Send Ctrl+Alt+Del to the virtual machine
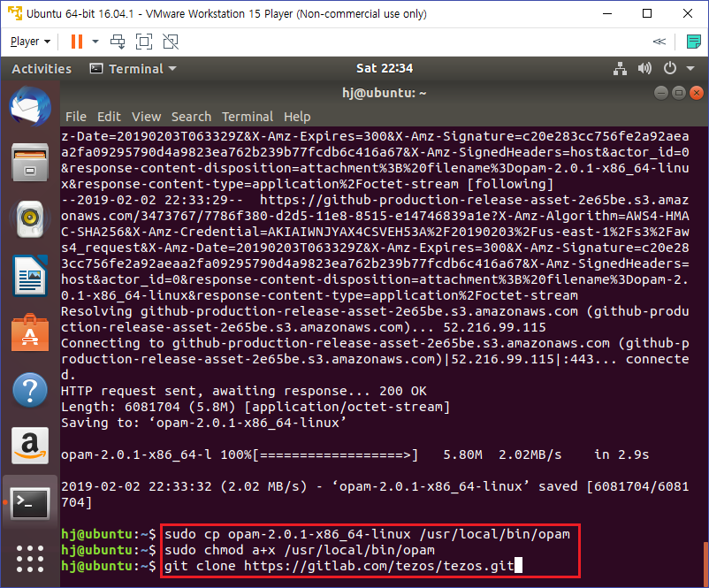 (x=118, y=42)
